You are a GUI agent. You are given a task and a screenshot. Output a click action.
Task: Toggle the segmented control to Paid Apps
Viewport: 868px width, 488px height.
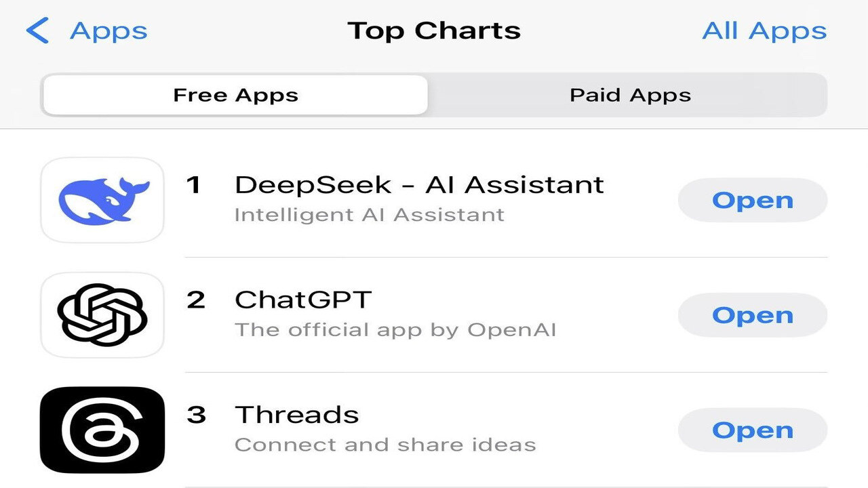629,95
